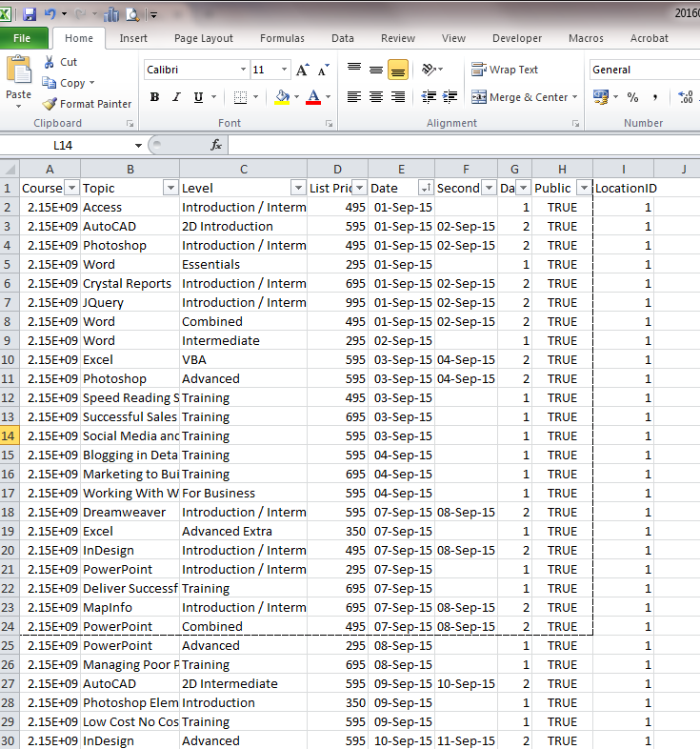Select the Dreamweaver topic cell
700x749 pixels.
tap(130, 512)
